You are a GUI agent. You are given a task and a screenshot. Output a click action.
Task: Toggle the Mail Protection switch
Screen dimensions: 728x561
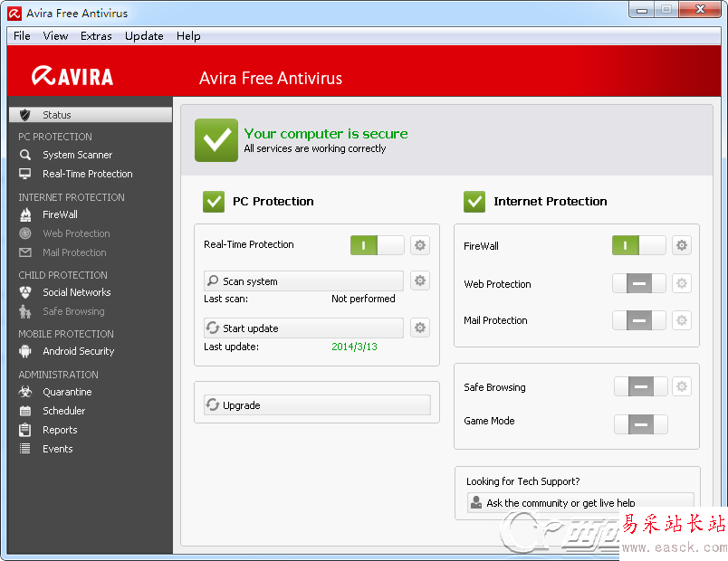(639, 320)
